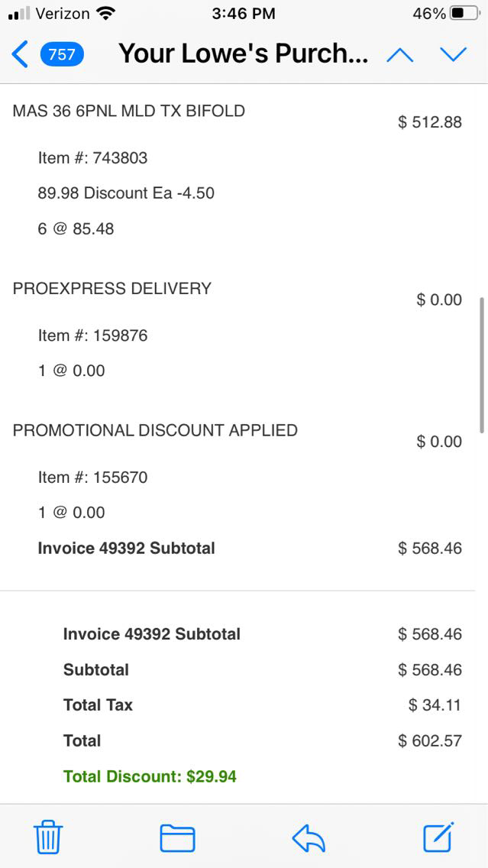The height and width of the screenshot is (868, 488).
Task: Go to previous message with up chevron
Action: click(400, 54)
